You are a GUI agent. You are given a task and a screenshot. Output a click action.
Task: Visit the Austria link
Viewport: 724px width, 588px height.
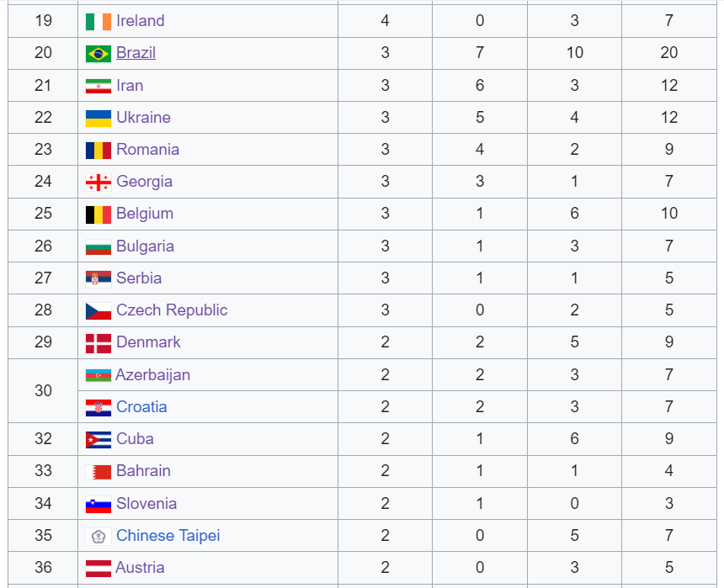pos(140,568)
